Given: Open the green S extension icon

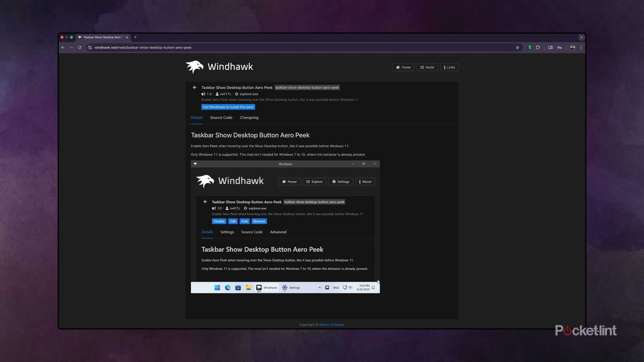Looking at the screenshot, I should 529,48.
